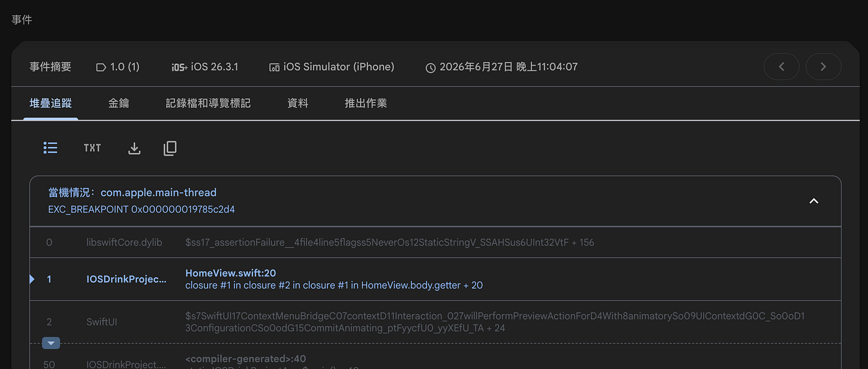Viewport: 868px width, 369px height.
Task: Switch to list view of stack trace
Action: tap(50, 148)
